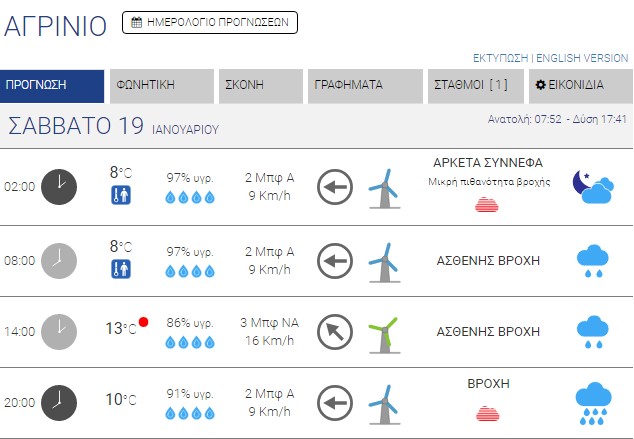Click the northwest wind arrow at 14:00
The height and width of the screenshot is (439, 634).
point(335,331)
